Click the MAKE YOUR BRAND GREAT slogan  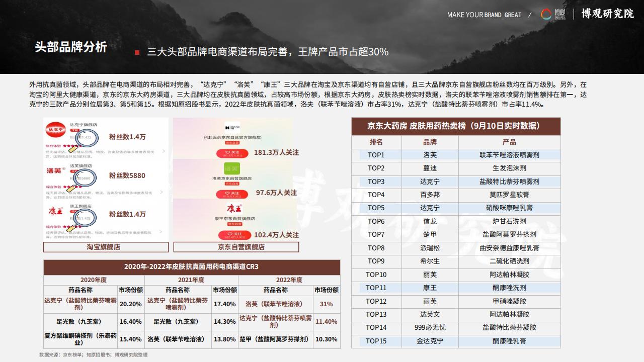coord(485,15)
